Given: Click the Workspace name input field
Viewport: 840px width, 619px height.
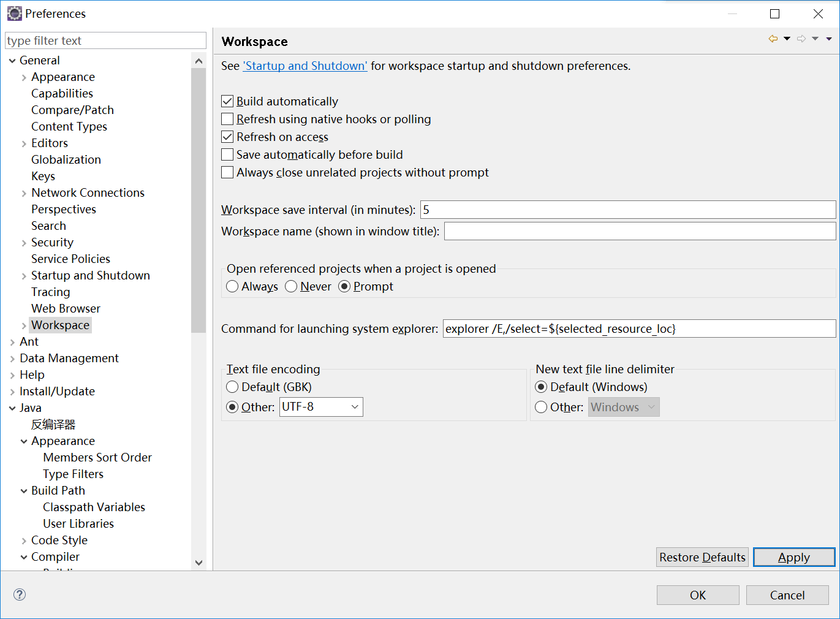Looking at the screenshot, I should tap(640, 231).
